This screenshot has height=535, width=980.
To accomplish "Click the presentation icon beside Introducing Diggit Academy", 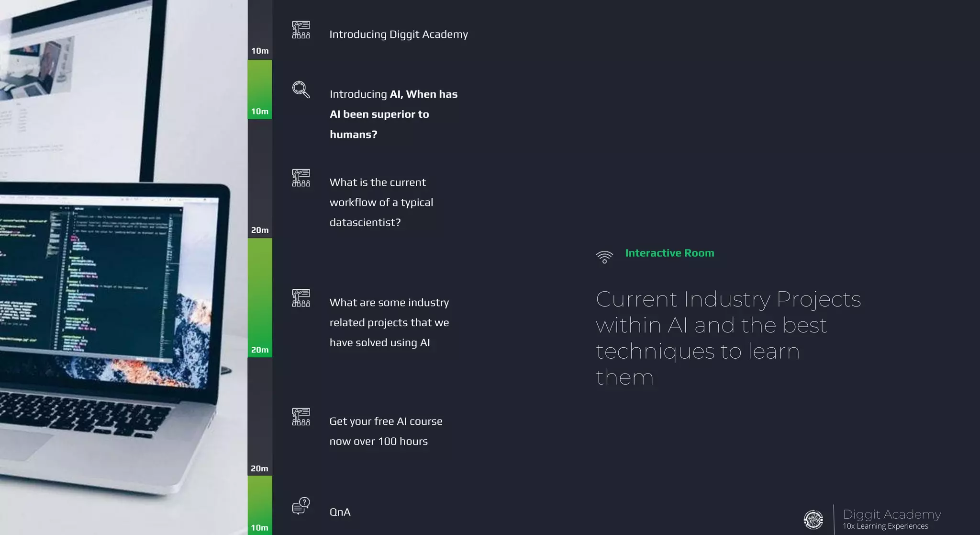I will [x=301, y=30].
